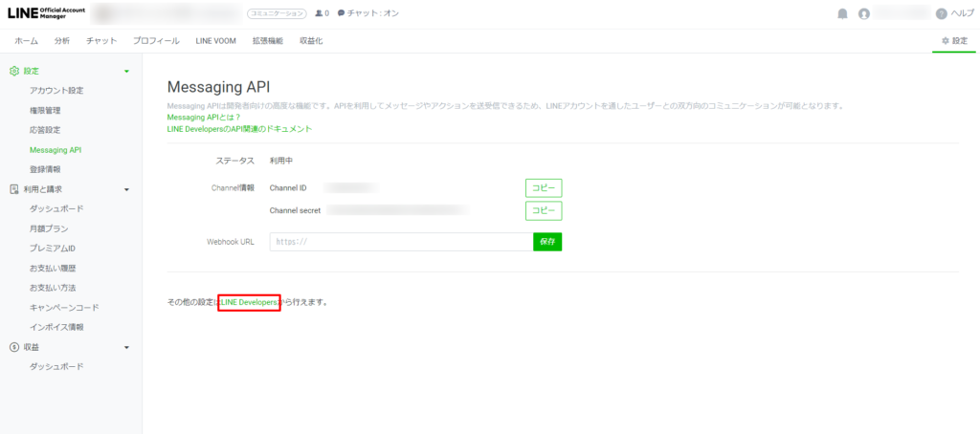Open 権限管理 in the sidebar

pyautogui.click(x=45, y=111)
